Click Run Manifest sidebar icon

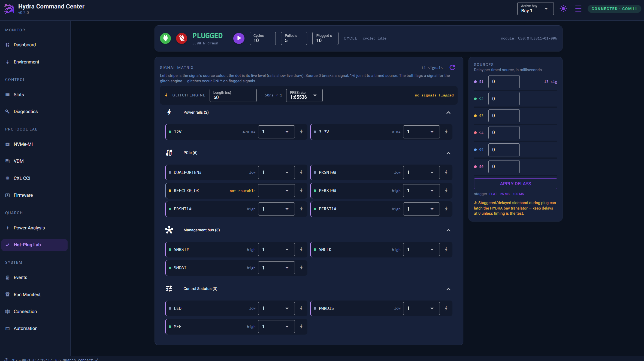pos(8,295)
